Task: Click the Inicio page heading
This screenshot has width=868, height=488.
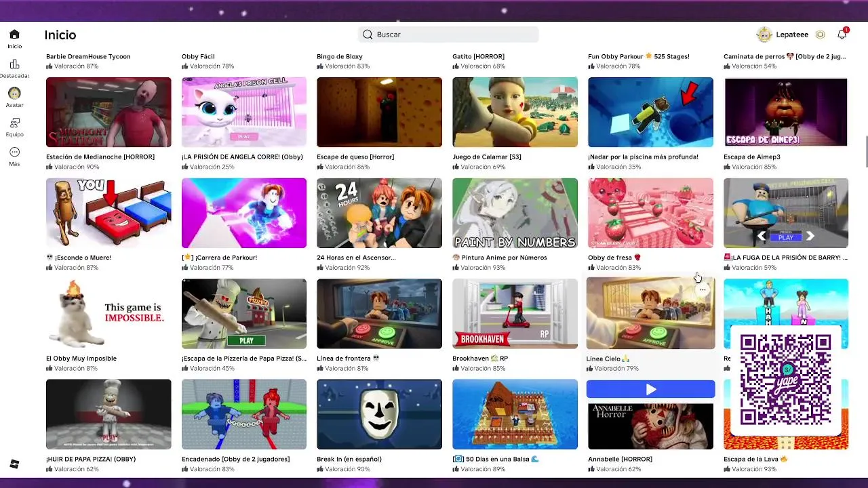Action: click(x=60, y=35)
